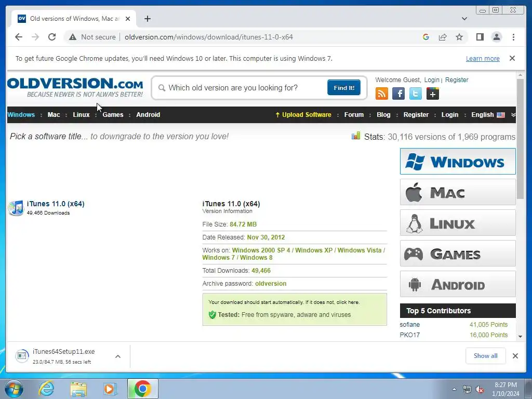Expand the download item options chevron
532x399 pixels.
point(118,356)
